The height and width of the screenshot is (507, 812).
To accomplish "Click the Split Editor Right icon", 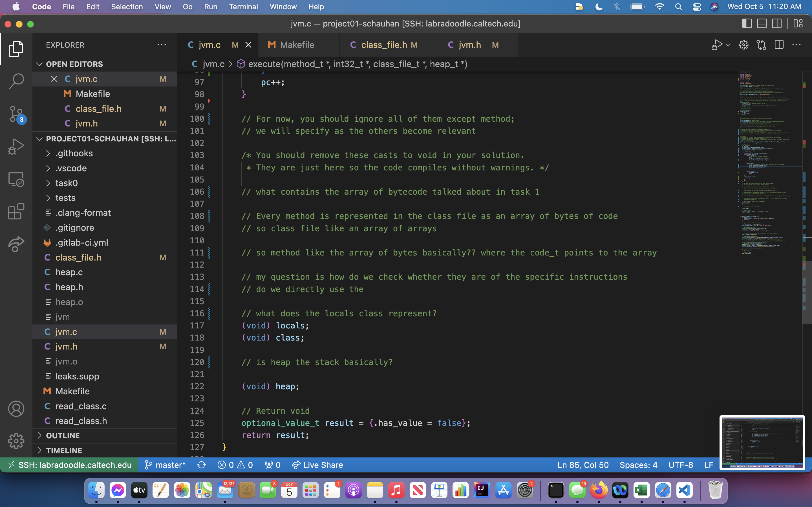I will [779, 45].
